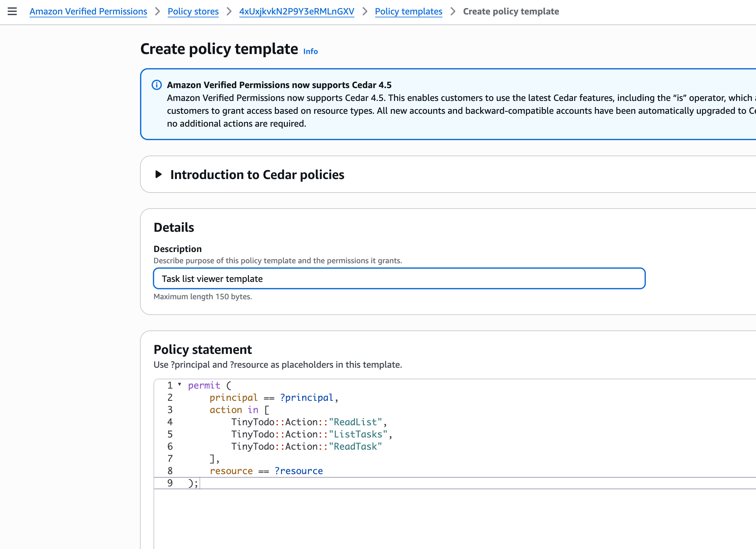
Task: Click the Introduction to Cedar policies heading
Action: 257,175
